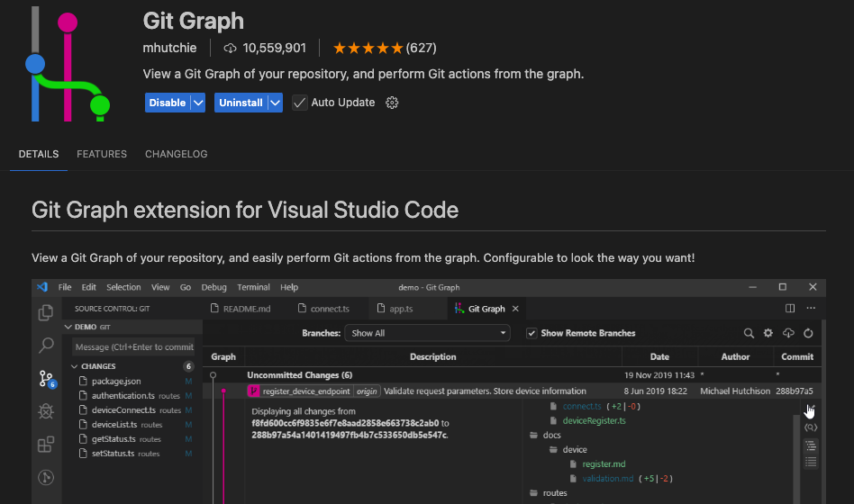The image size is (854, 504).
Task: Click the Explorer files icon in sidebar
Action: click(x=46, y=312)
